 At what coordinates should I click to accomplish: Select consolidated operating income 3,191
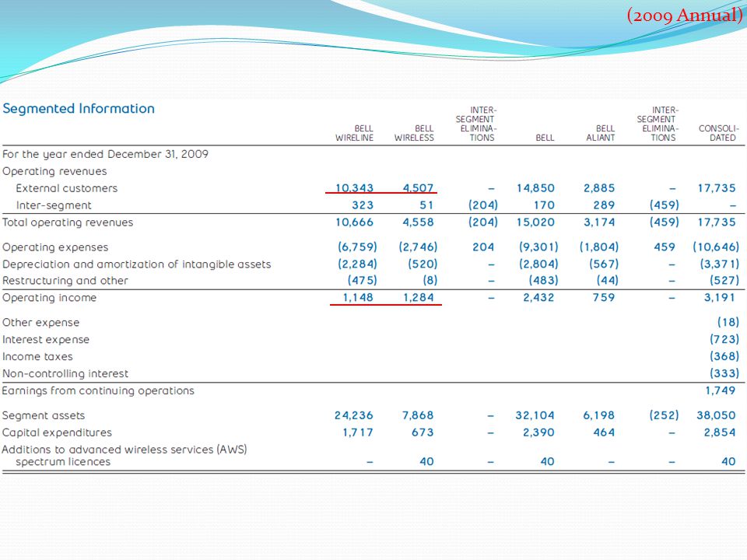tap(720, 298)
